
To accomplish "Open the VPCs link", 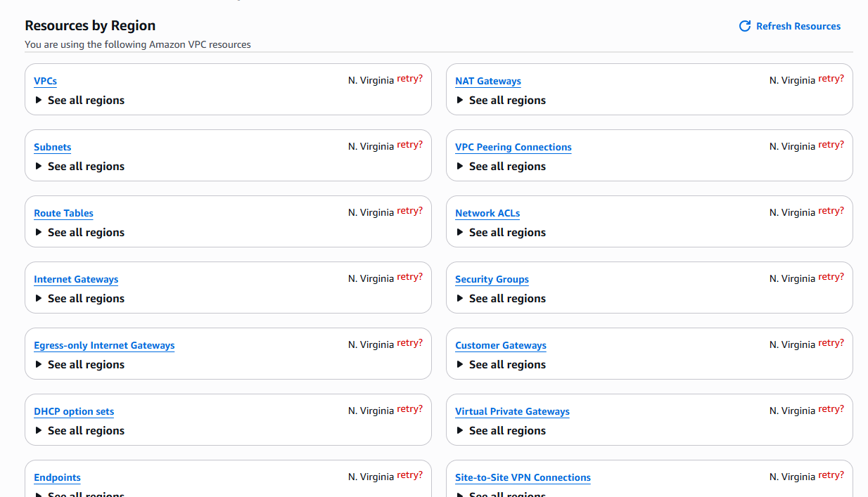I will [x=45, y=81].
